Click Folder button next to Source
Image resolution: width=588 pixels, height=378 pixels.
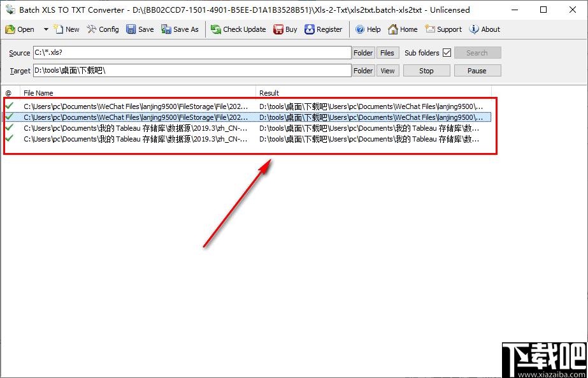pos(363,52)
